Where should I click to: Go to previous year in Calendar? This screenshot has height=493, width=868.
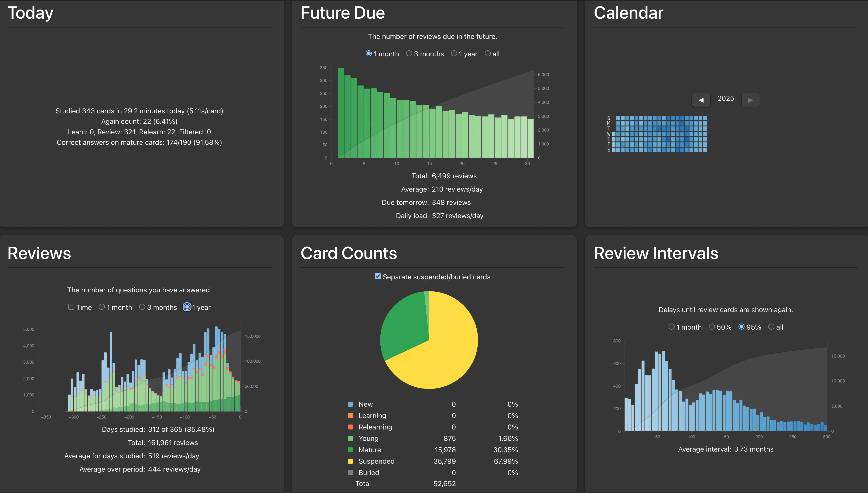[x=701, y=100]
